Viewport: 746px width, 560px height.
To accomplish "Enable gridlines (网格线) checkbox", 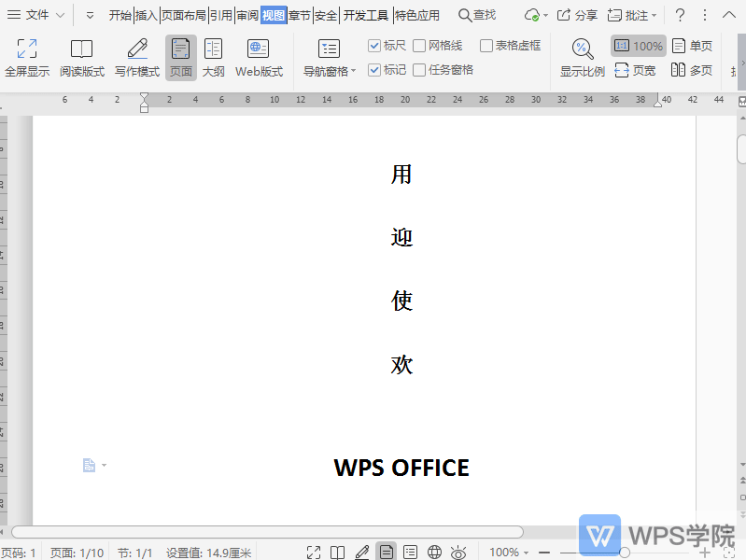I will coord(419,46).
